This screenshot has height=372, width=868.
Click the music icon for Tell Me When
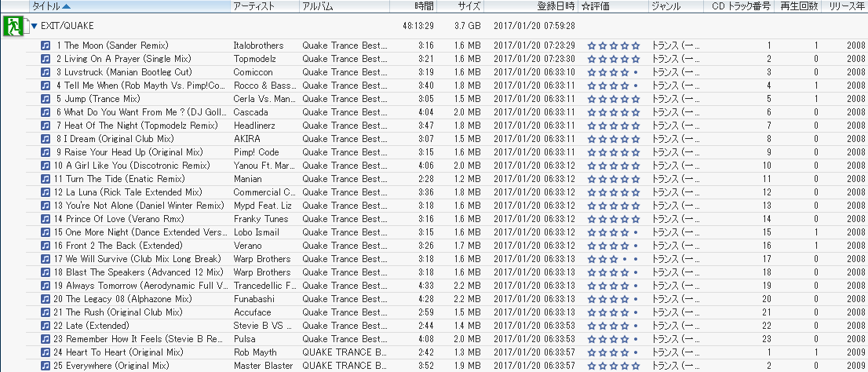(x=46, y=86)
